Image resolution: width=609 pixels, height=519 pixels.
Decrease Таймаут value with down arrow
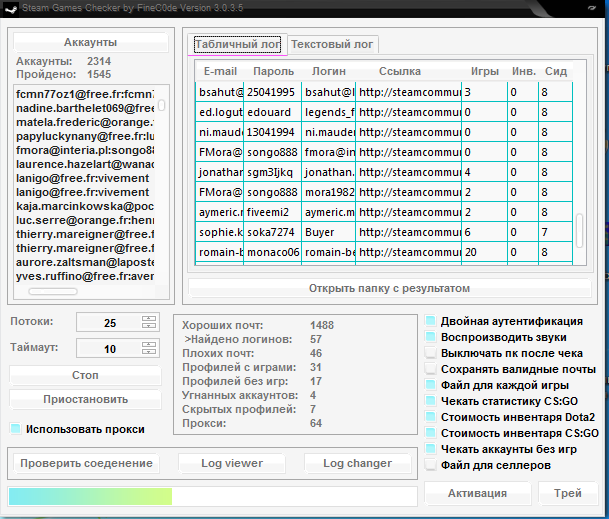tap(149, 351)
